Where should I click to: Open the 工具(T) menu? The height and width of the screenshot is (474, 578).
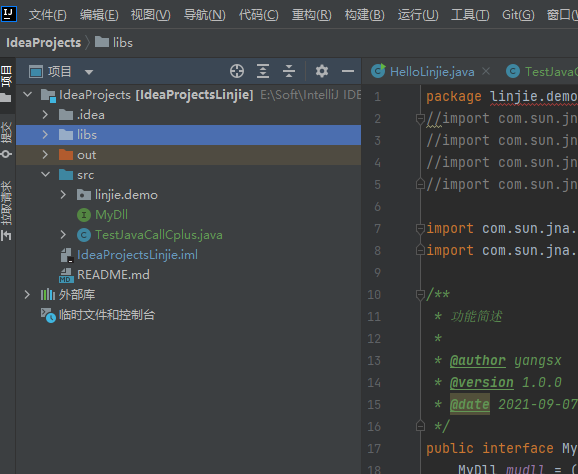(x=470, y=15)
